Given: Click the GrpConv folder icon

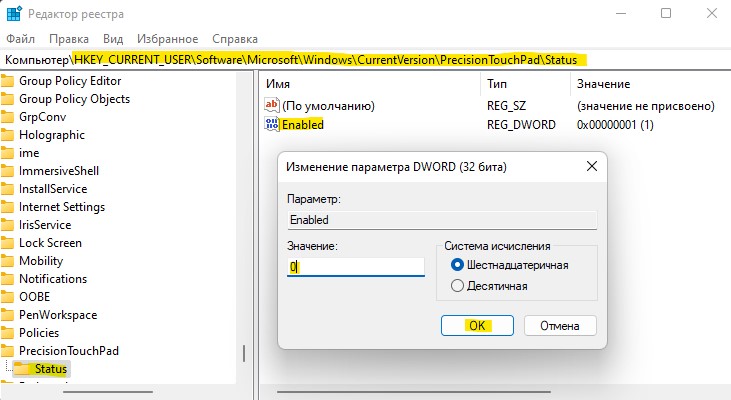Looking at the screenshot, I should point(7,117).
